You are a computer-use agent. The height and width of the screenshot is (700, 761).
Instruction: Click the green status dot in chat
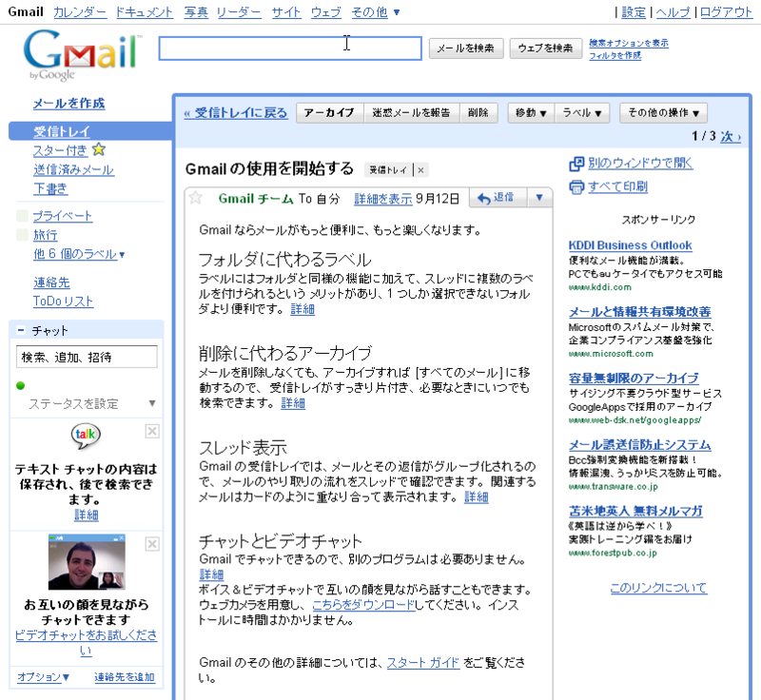[x=20, y=385]
